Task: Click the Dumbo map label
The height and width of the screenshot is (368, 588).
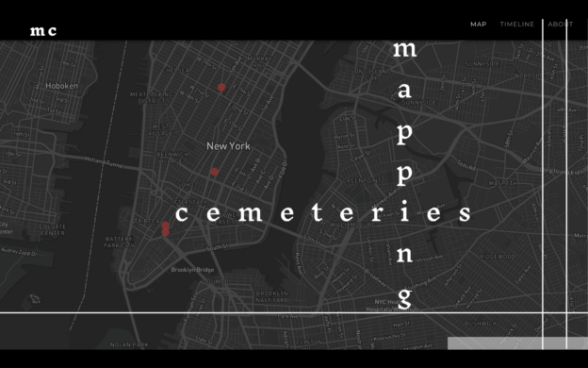Action: click(218, 281)
